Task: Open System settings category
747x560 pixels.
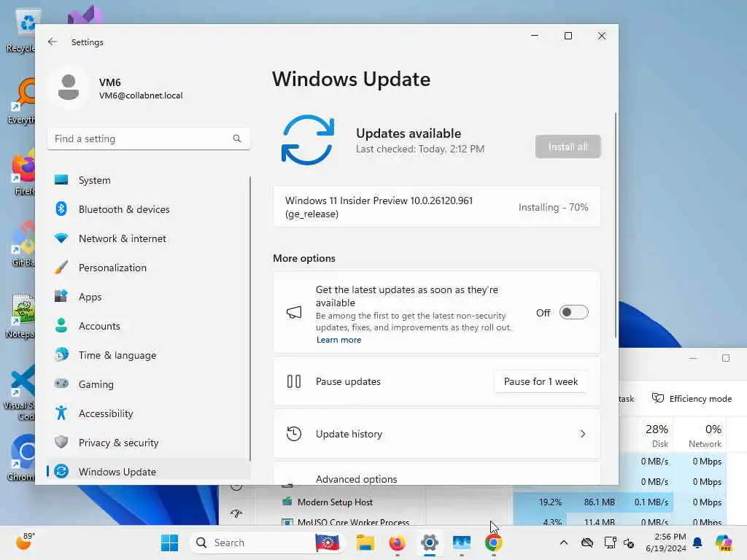Action: click(149, 180)
